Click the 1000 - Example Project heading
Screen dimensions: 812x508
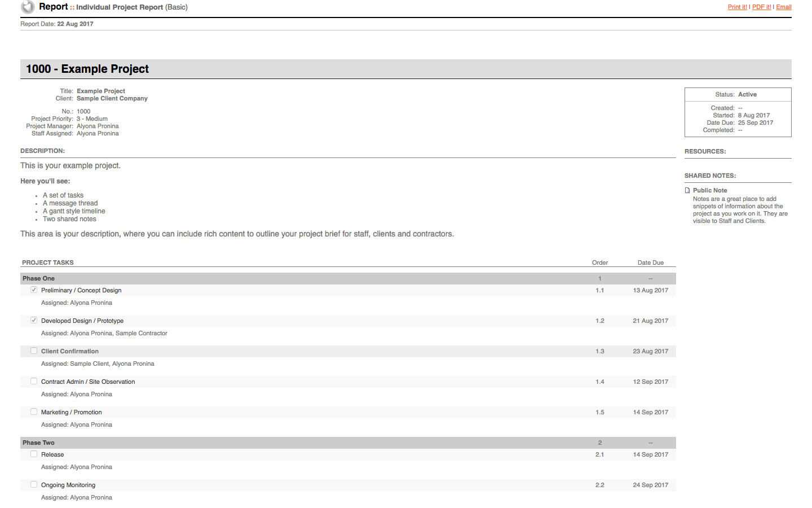(87, 69)
